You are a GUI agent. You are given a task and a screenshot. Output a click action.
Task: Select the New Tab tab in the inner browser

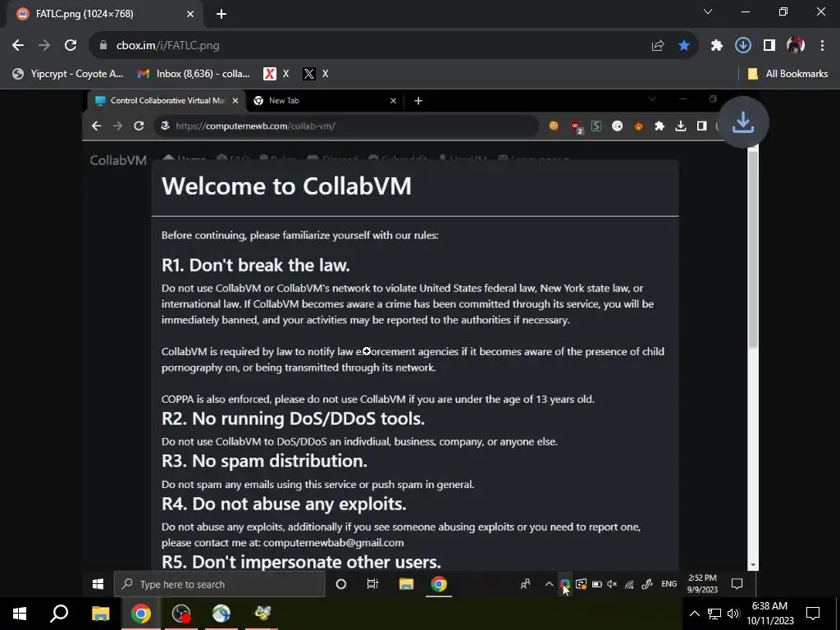[x=324, y=101]
